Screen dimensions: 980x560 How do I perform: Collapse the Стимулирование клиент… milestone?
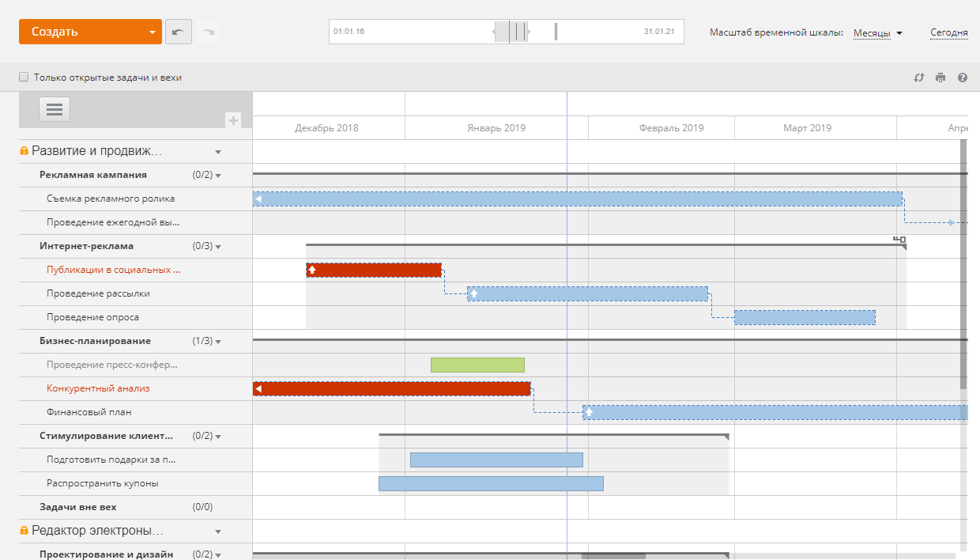(x=218, y=437)
